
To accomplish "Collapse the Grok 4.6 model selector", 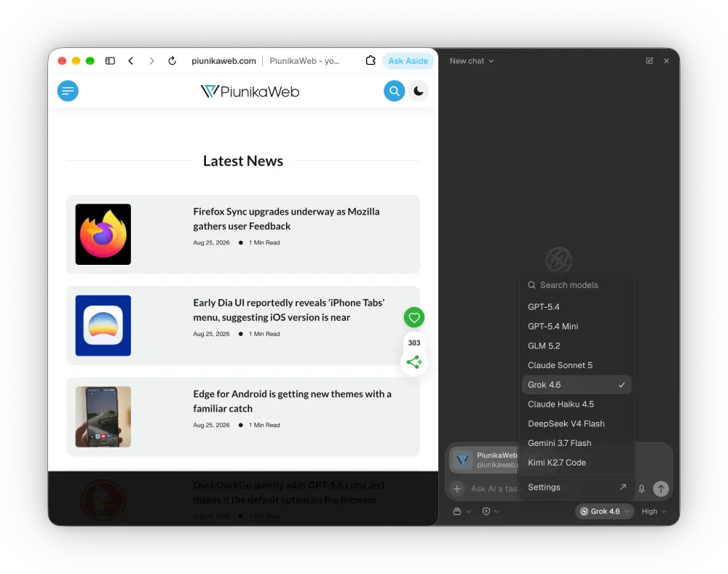I will point(604,511).
